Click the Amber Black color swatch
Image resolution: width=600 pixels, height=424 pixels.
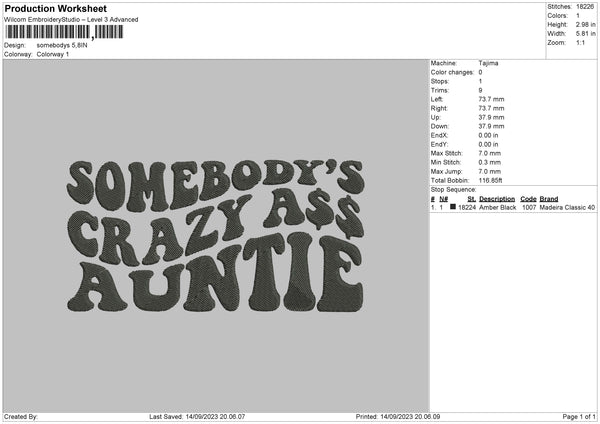pyautogui.click(x=453, y=207)
